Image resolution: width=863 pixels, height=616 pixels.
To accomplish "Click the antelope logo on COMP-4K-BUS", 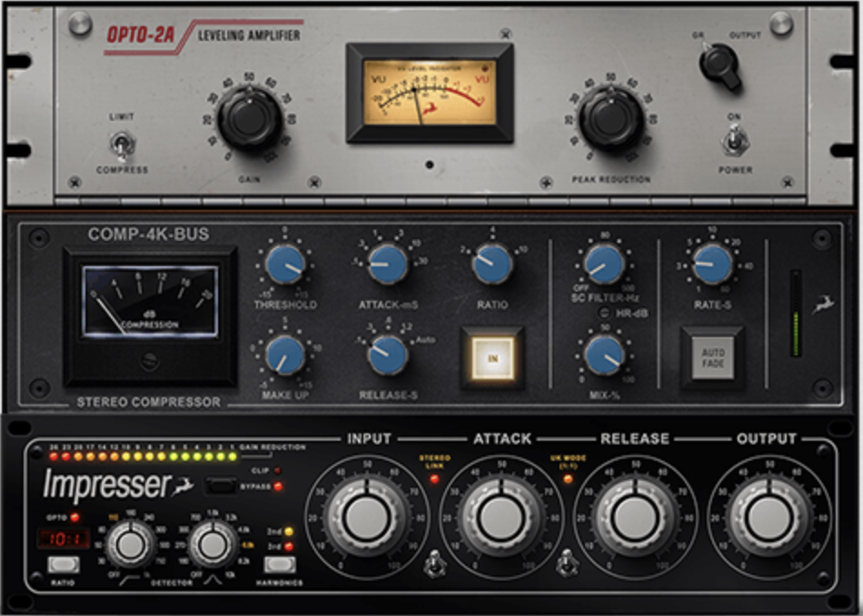I will click(x=825, y=304).
